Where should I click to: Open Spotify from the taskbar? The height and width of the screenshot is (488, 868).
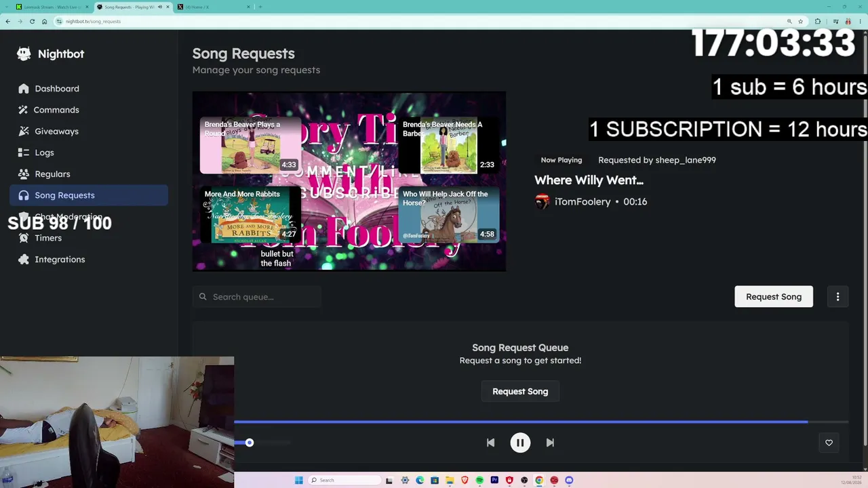pos(479,481)
